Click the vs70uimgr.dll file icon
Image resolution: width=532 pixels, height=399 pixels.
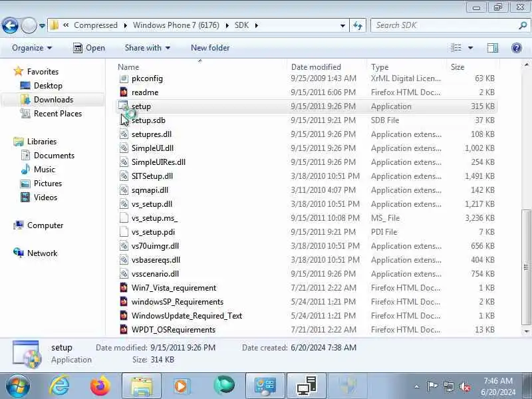click(x=124, y=246)
